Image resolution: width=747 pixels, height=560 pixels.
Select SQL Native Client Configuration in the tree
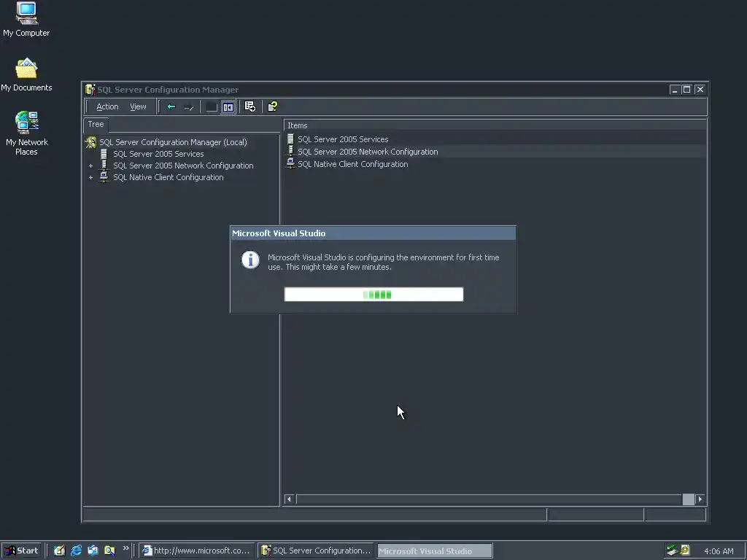pos(169,177)
